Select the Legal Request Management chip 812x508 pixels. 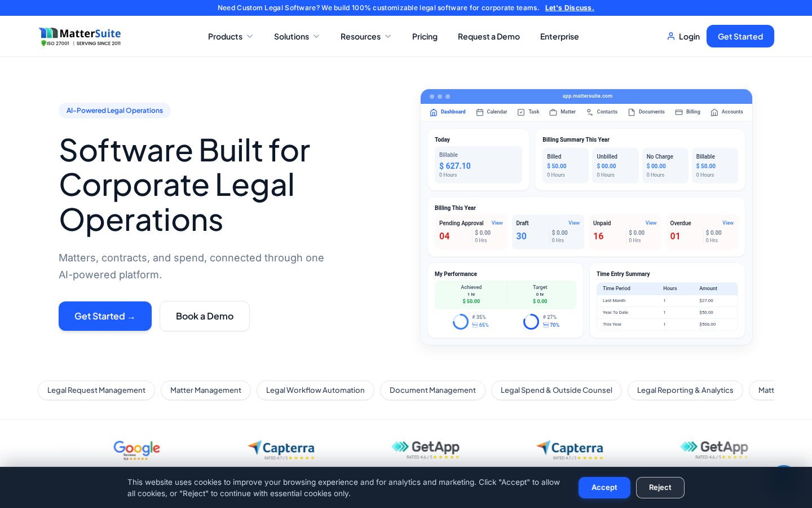click(x=96, y=391)
